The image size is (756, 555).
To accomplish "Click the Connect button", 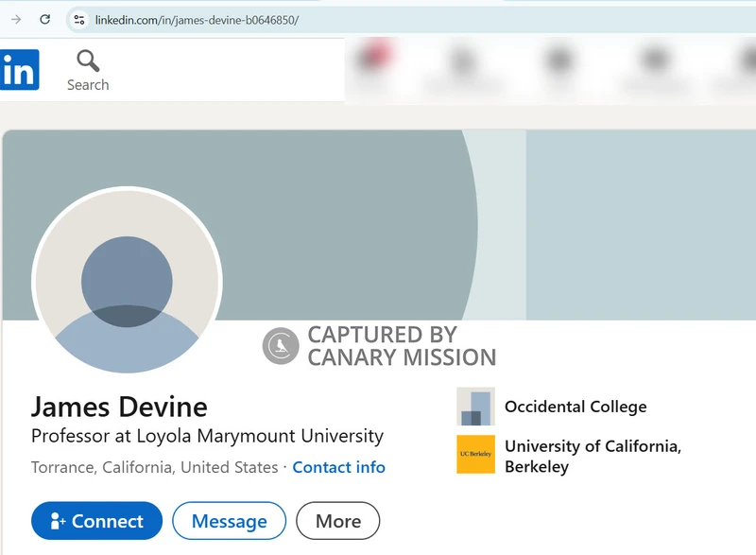I will (x=97, y=521).
